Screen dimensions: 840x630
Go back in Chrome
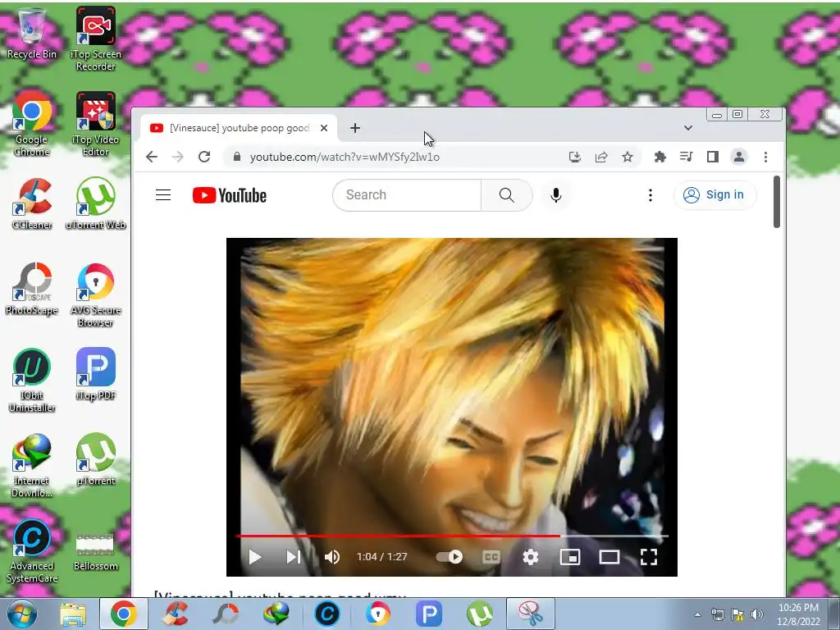click(x=152, y=157)
